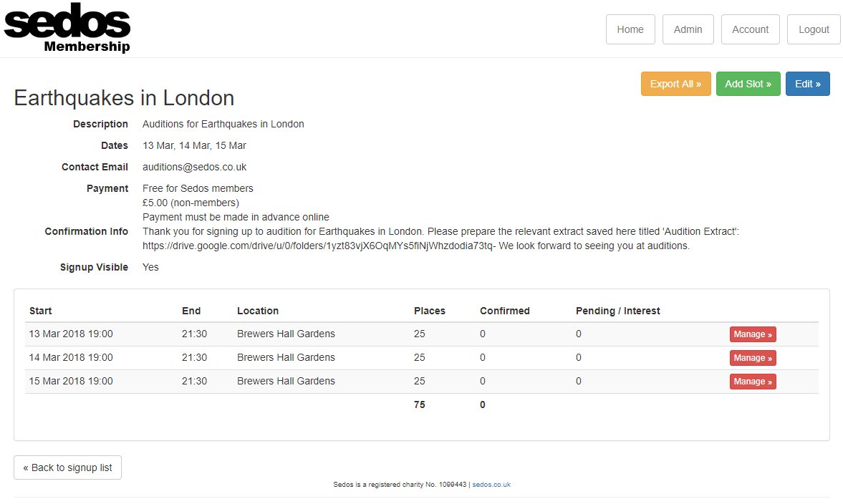Click the Start column header
Screen dimensions: 843x504
pos(41,311)
